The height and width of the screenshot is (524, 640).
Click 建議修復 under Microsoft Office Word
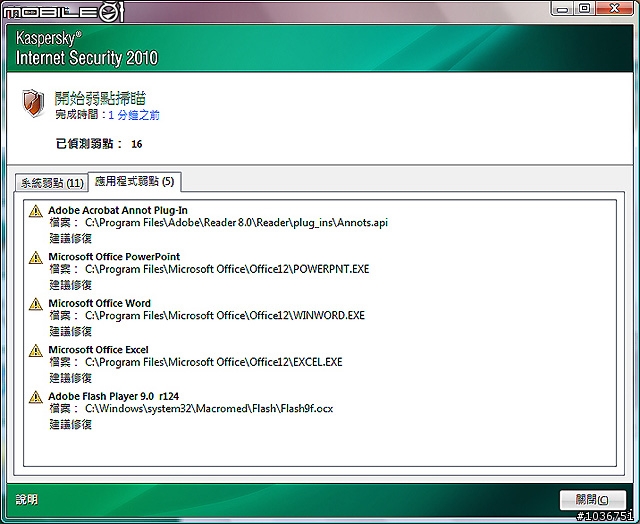click(x=71, y=331)
